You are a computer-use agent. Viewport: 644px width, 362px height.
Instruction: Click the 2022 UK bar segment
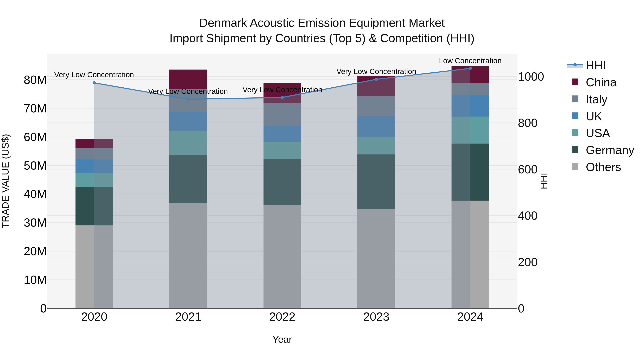(x=282, y=134)
